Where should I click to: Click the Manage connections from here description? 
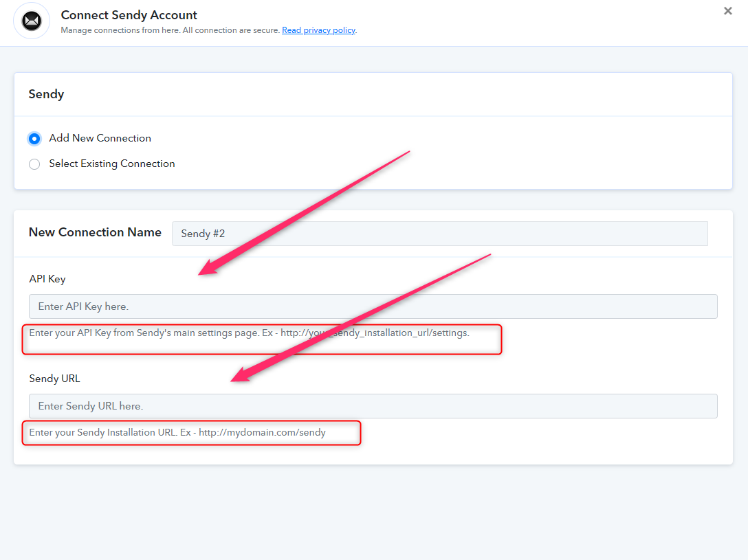[x=170, y=30]
